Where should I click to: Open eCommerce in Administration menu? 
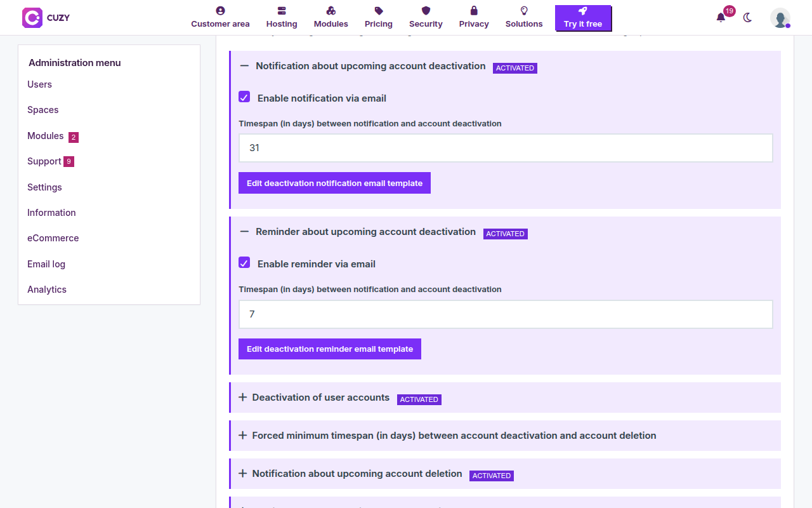[53, 238]
